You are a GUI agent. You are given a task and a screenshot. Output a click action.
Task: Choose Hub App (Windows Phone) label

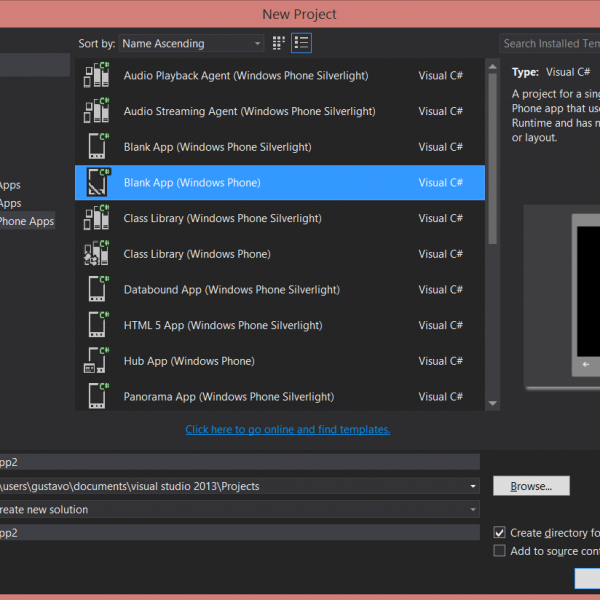coord(189,361)
